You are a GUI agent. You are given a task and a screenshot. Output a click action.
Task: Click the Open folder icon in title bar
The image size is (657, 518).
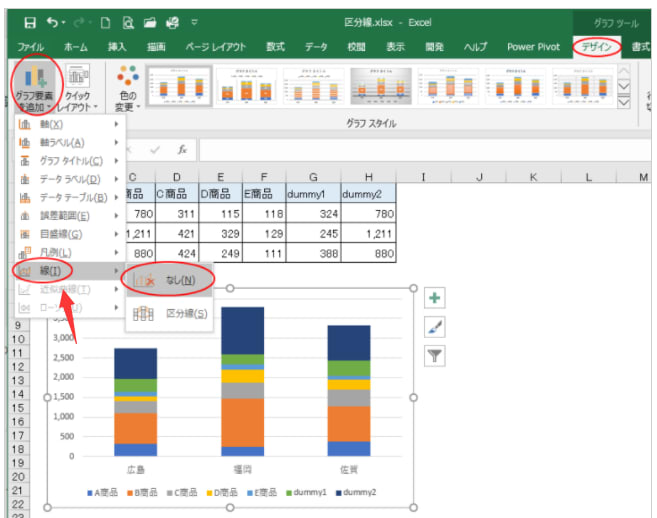coord(149,20)
